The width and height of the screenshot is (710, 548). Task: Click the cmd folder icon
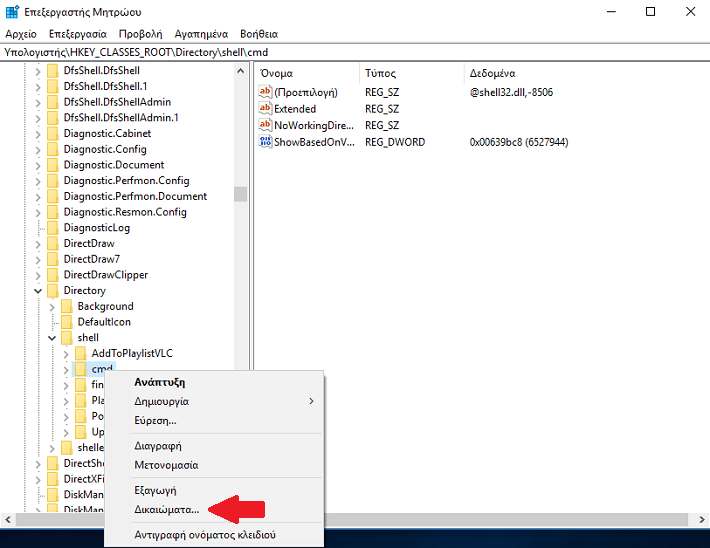click(81, 369)
